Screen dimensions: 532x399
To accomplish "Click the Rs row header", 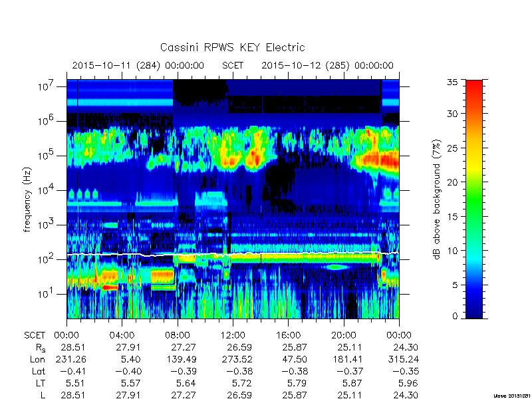I will pyautogui.click(x=41, y=348).
